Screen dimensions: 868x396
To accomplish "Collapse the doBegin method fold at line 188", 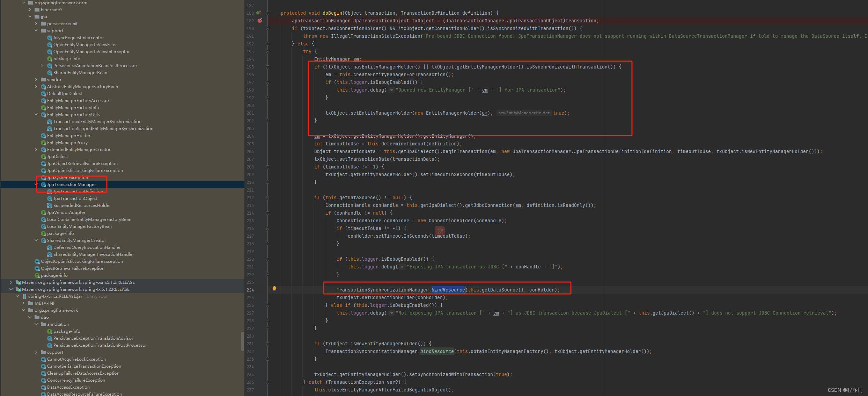I will click(x=267, y=13).
